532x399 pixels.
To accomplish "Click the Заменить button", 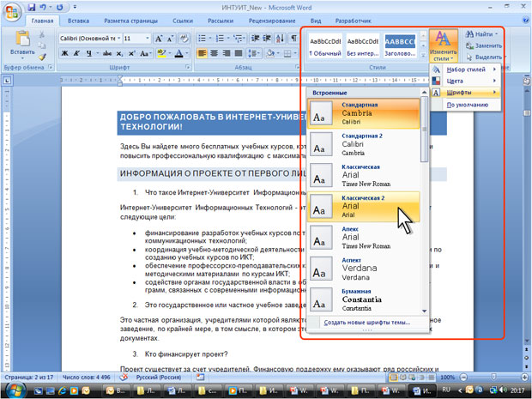I will pyautogui.click(x=483, y=45).
